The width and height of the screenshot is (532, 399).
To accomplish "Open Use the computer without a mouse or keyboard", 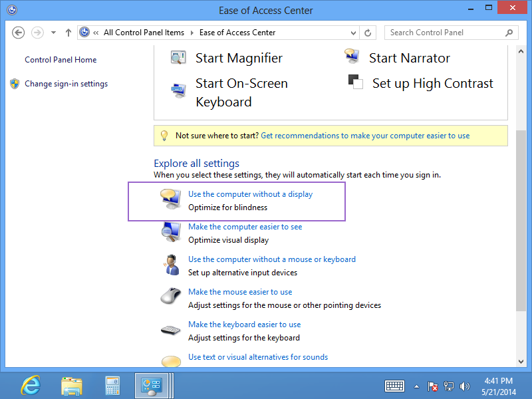I will tap(272, 259).
